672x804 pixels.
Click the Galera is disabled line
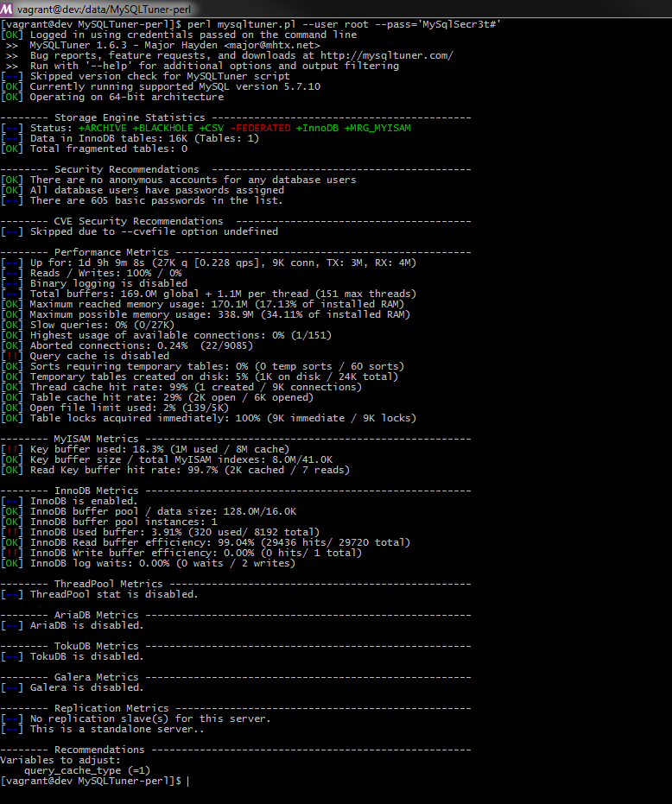click(x=86, y=687)
